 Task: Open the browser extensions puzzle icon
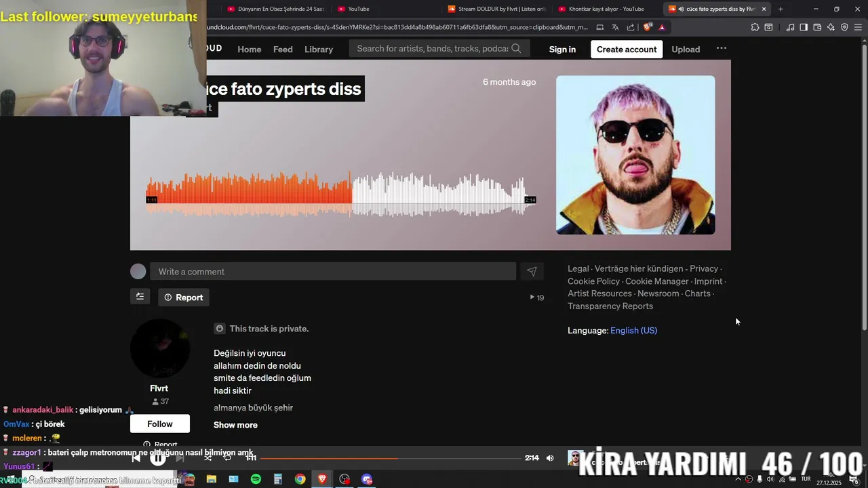pos(755,27)
